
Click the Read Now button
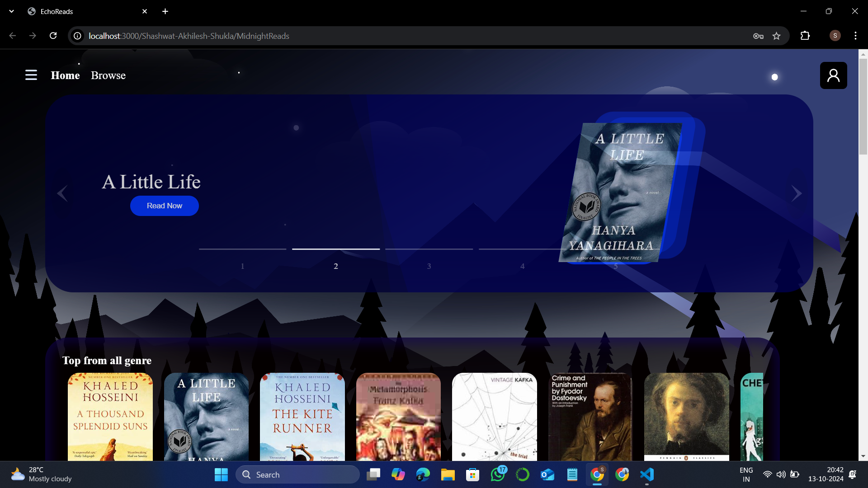[165, 206]
